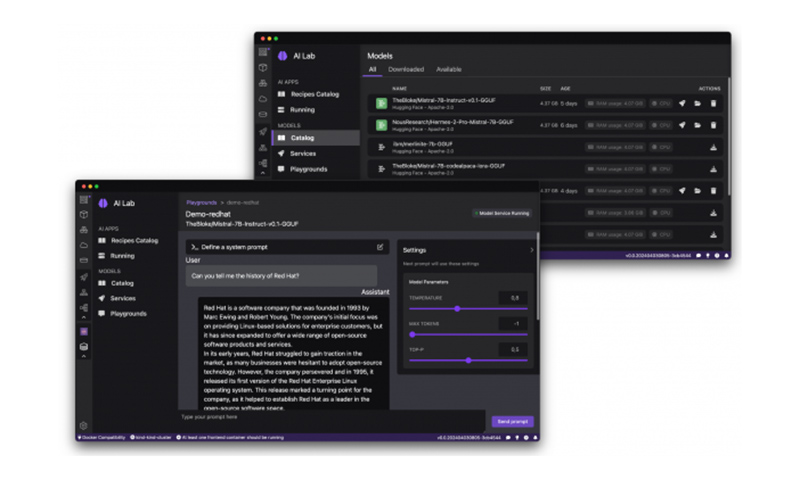This screenshot has width=800, height=480.
Task: Click trash icon in the 4 days old row
Action: click(x=713, y=191)
